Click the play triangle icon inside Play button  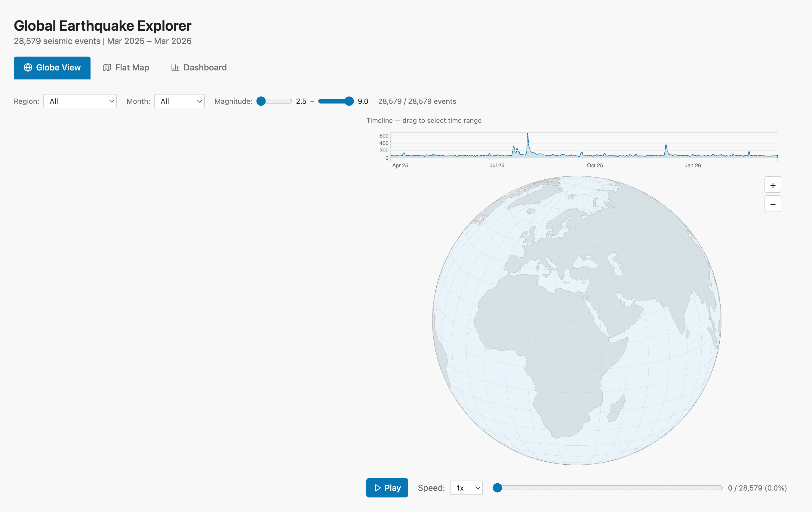click(x=378, y=488)
